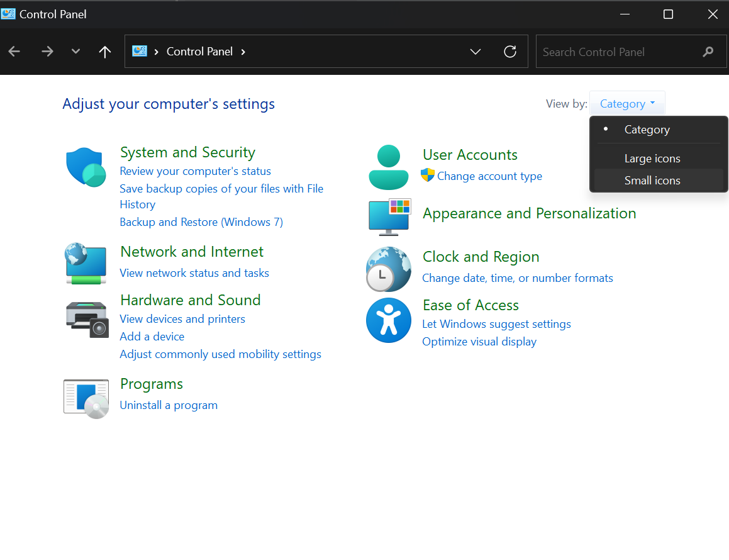Choose Large icons from View by menu
The height and width of the screenshot is (560, 729).
point(652,159)
